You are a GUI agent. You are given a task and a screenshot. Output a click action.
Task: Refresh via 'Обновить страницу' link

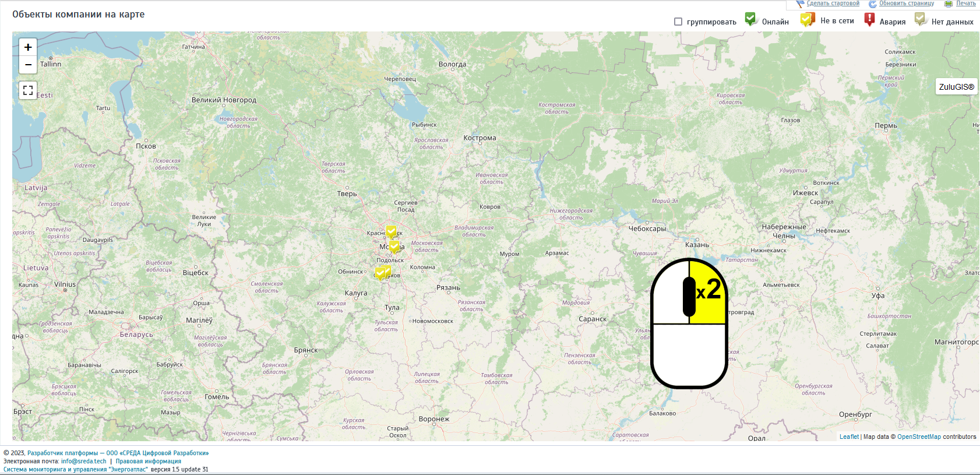(x=906, y=3)
